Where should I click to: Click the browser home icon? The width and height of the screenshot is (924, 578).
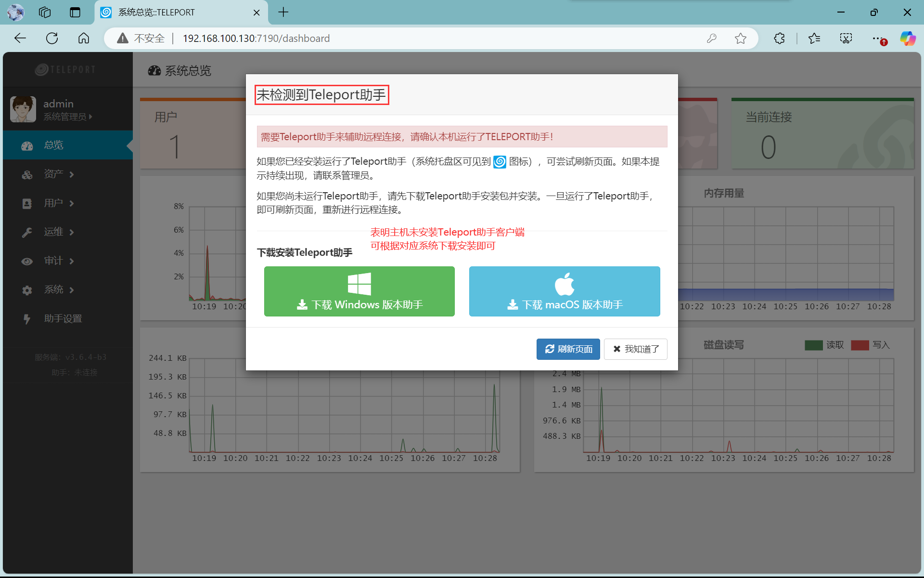[84, 39]
